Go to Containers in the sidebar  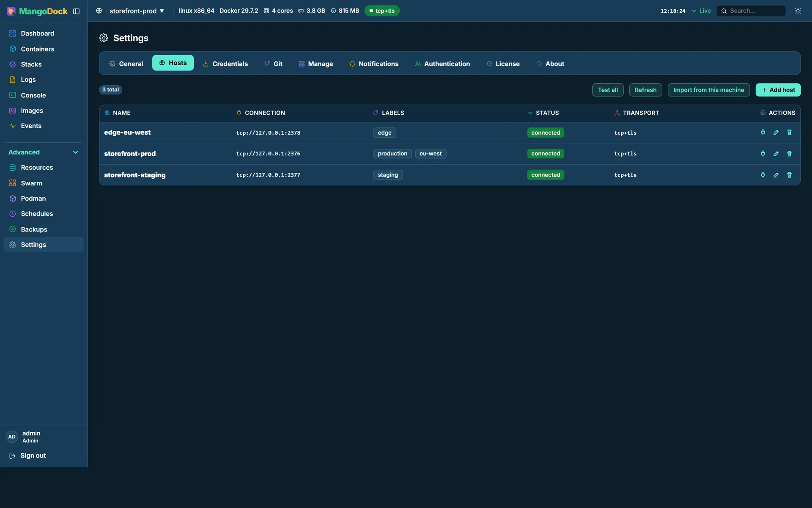[x=44, y=49]
